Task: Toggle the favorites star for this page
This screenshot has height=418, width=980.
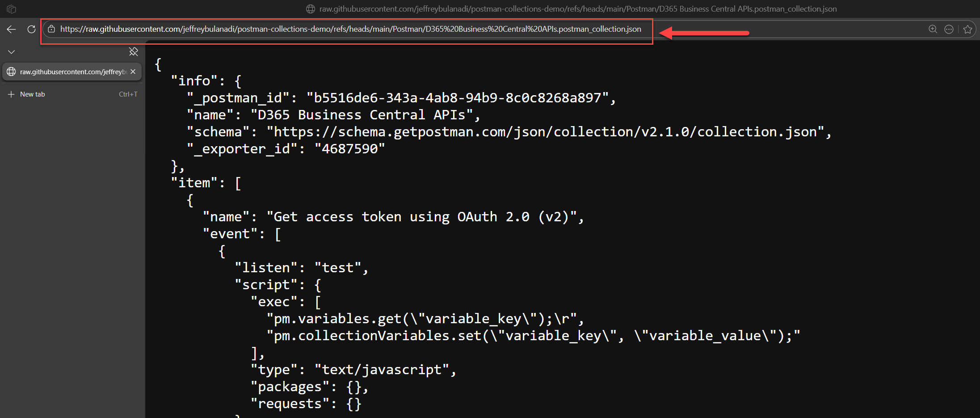Action: click(967, 29)
